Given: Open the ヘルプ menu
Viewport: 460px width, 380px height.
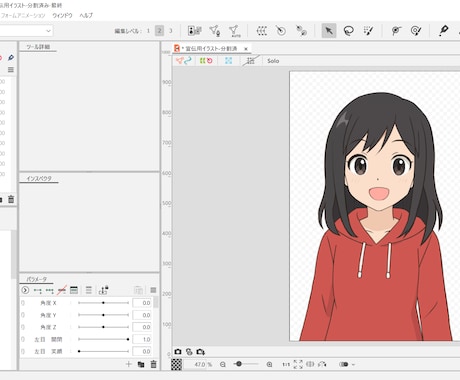Looking at the screenshot, I should [x=86, y=15].
